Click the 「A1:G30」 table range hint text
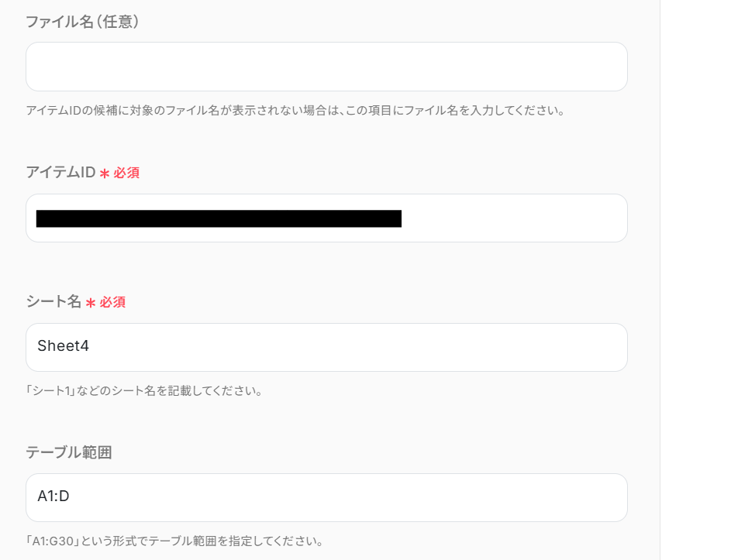731x560 pixels. 174,540
